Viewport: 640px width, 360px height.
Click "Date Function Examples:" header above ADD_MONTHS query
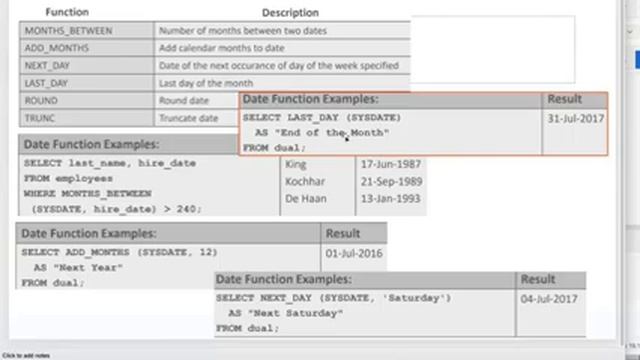point(89,234)
